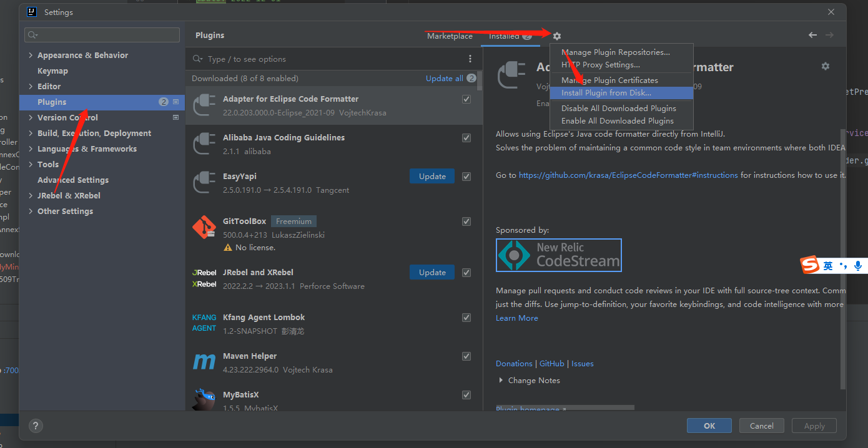
Task: Click the Learn More link
Action: (516, 318)
